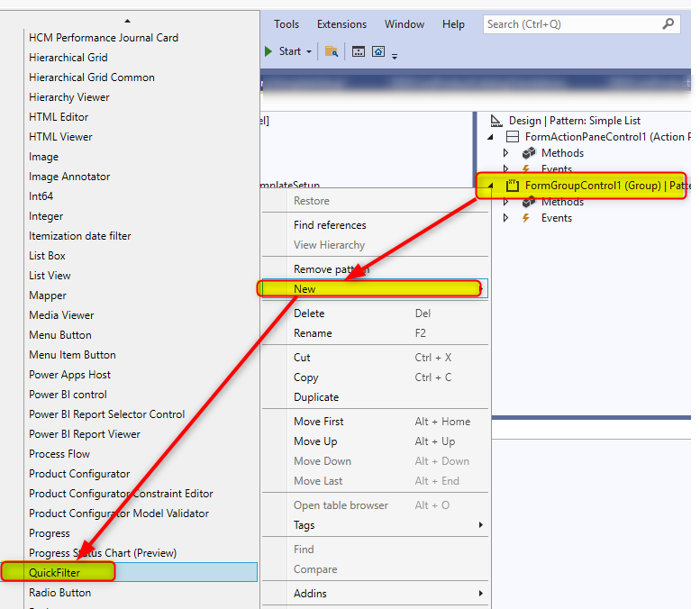Click the FormGroupControl1 group icon
Image resolution: width=700 pixels, height=609 pixels.
(x=512, y=186)
